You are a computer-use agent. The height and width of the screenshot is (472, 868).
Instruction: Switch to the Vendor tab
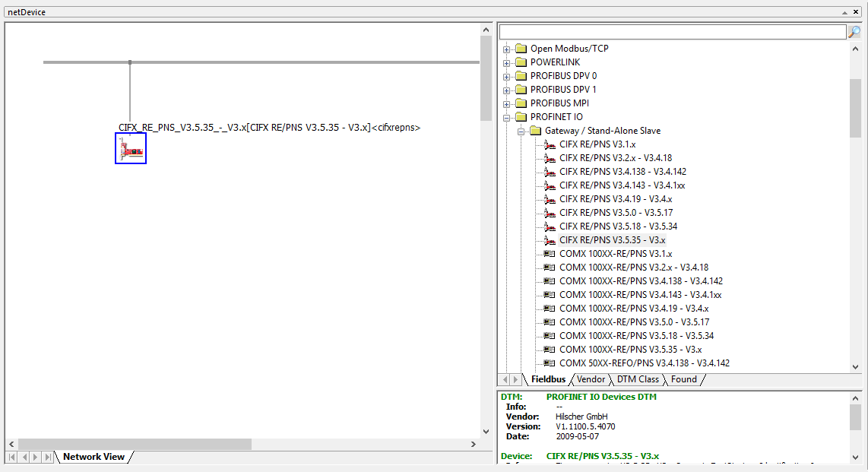pos(591,379)
